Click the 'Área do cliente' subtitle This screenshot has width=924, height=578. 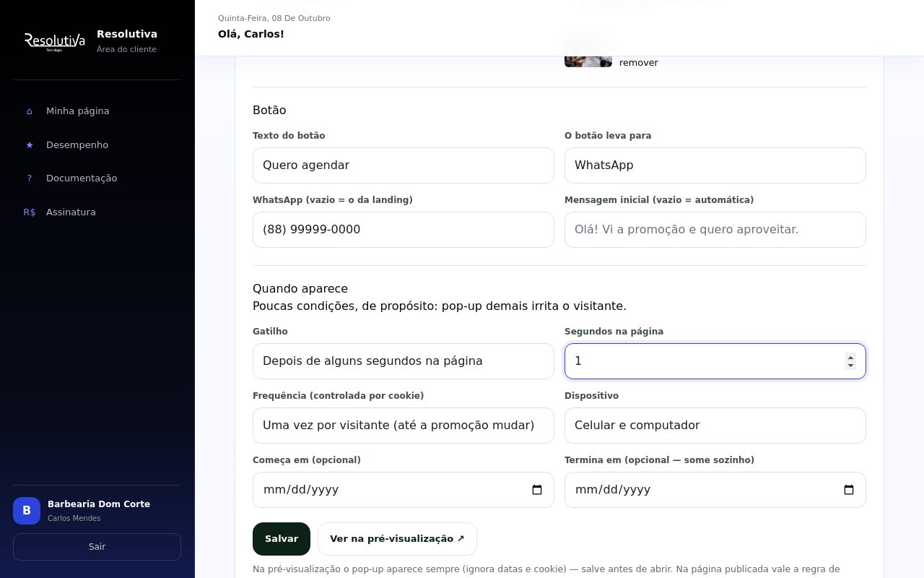pos(126,49)
